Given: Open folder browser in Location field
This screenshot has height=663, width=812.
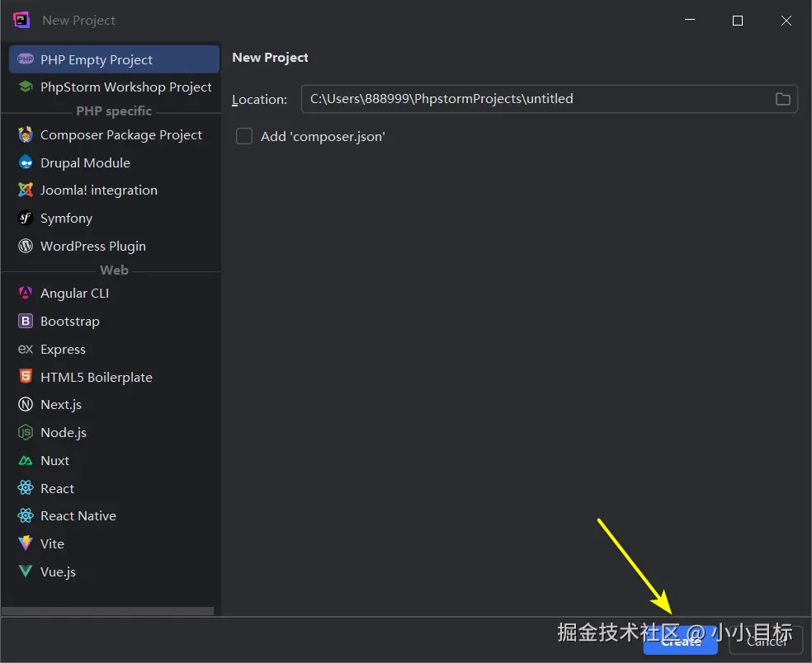Looking at the screenshot, I should point(782,99).
